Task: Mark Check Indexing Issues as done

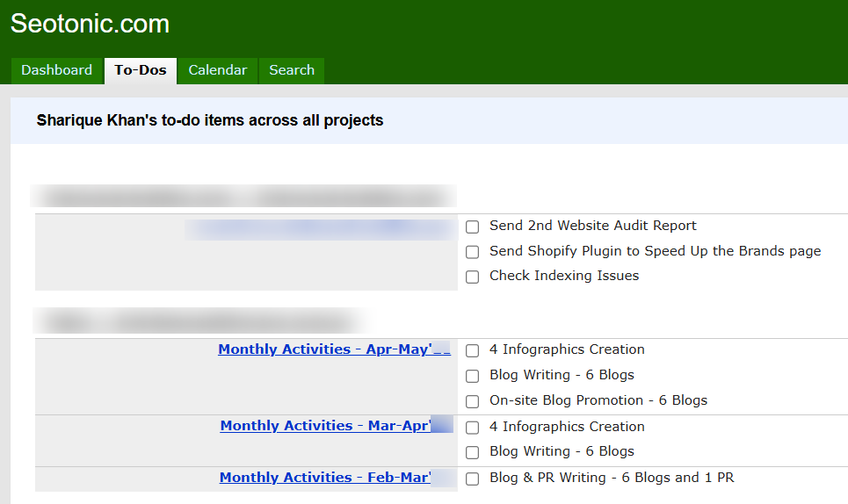Action: (x=472, y=277)
